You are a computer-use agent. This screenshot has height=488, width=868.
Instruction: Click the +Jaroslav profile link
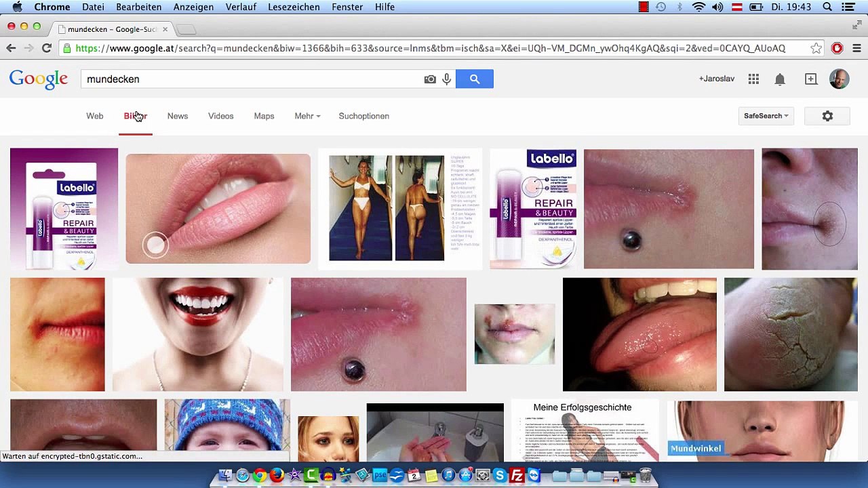[717, 79]
